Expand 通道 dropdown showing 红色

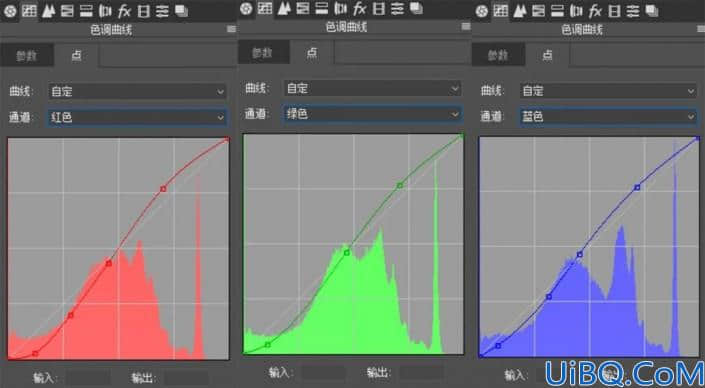[x=137, y=117]
